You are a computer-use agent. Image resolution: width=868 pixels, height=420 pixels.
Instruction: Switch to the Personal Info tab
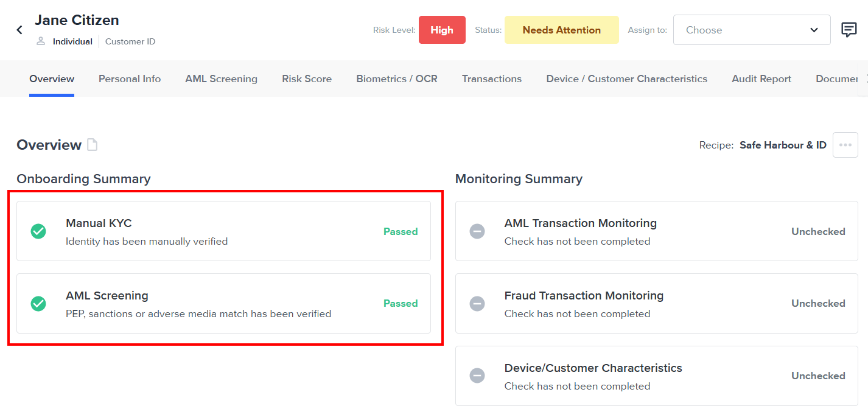tap(130, 79)
